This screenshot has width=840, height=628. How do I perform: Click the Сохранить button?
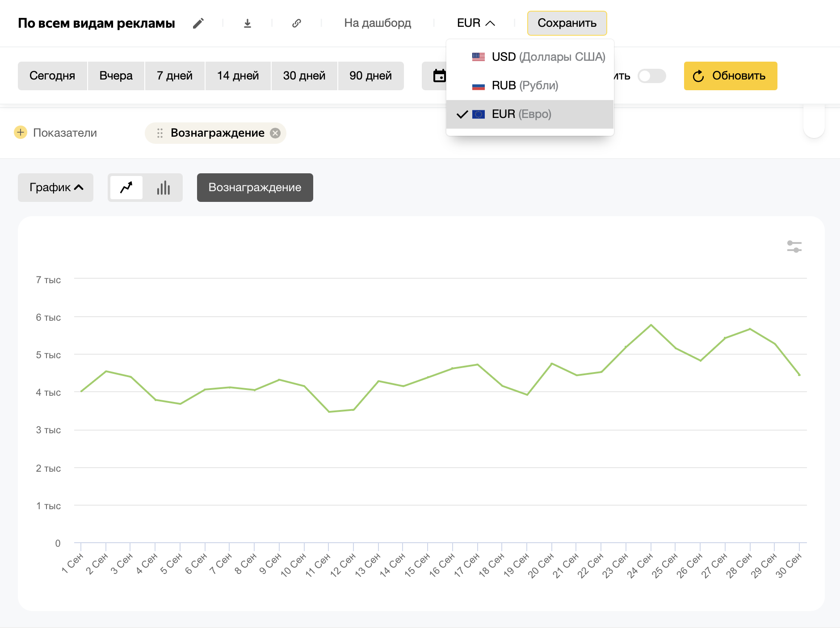[x=567, y=23]
